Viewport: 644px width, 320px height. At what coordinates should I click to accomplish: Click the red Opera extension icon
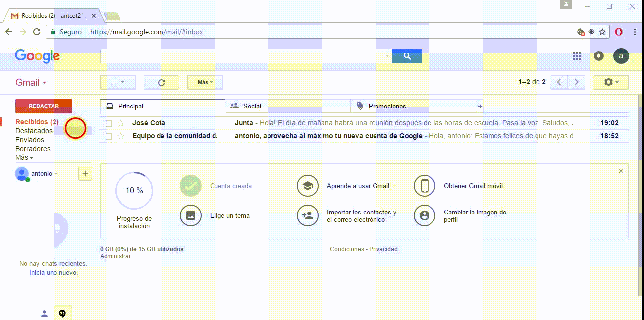(619, 32)
